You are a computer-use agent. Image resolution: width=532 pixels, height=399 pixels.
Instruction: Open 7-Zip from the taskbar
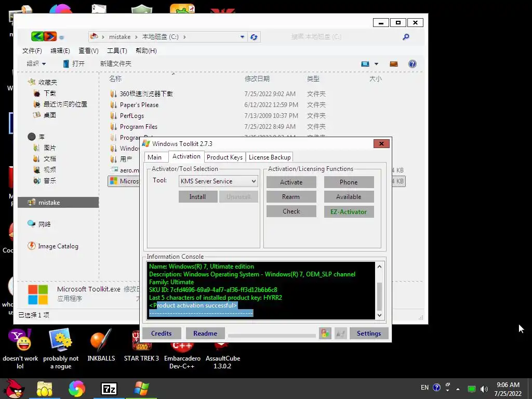point(109,389)
